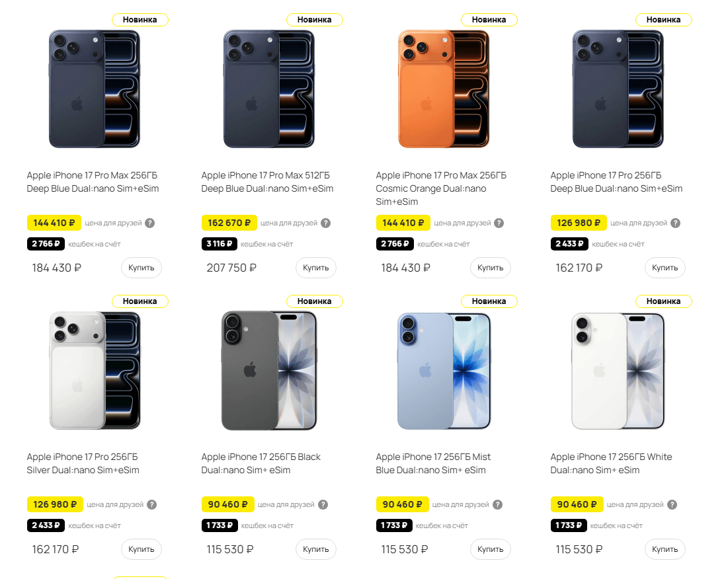This screenshot has height=579, width=728.
Task: Open Apple iPhone 17 256ГБ White product link
Action: tap(611, 463)
